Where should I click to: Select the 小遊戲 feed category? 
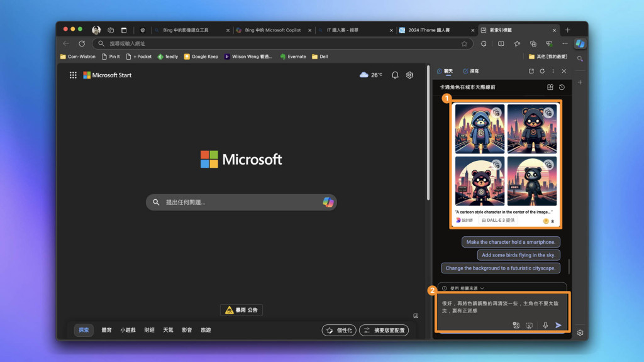click(x=128, y=330)
